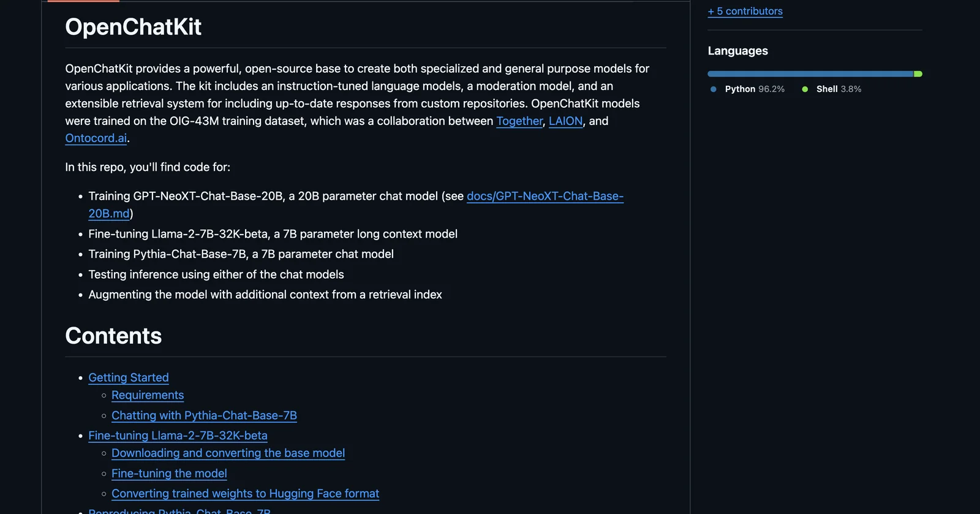Open the docs/GPT-NeoXT-Chat-Base-20B.md link
Screen dimensions: 980x514
pyautogui.click(x=545, y=197)
